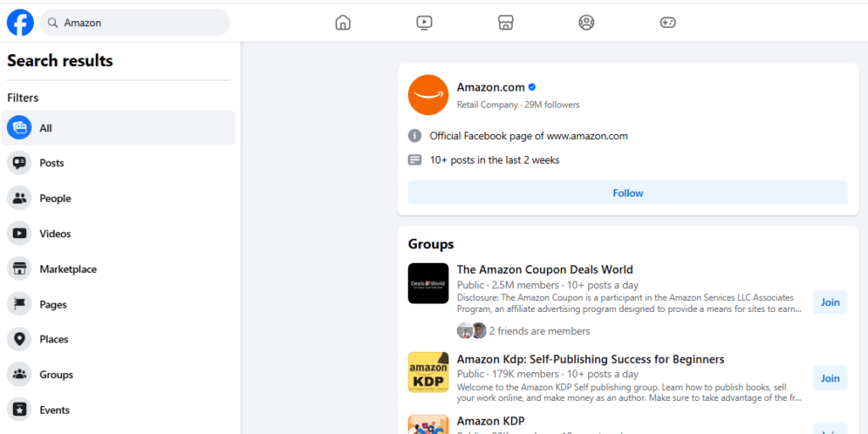Select the Posts filter
The image size is (868, 434).
click(119, 164)
